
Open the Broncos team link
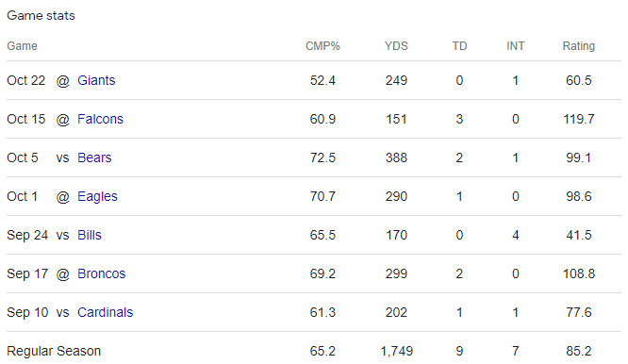pyautogui.click(x=101, y=273)
